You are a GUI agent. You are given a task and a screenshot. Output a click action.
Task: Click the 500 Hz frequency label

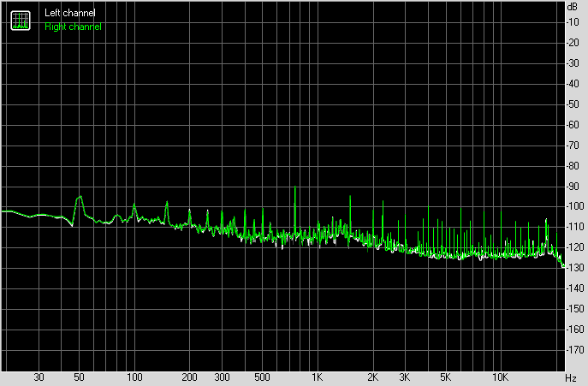click(x=262, y=377)
